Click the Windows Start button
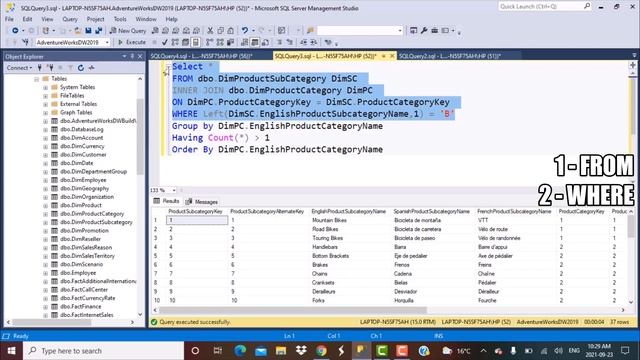Screen dimensions: 640x360 coord(11,351)
